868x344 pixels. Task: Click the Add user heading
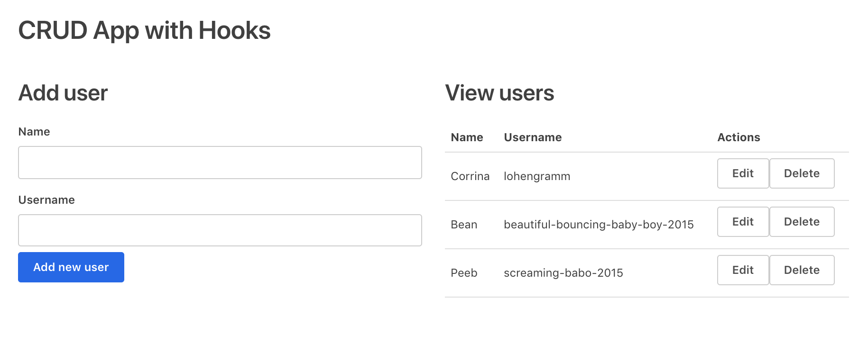click(x=63, y=93)
